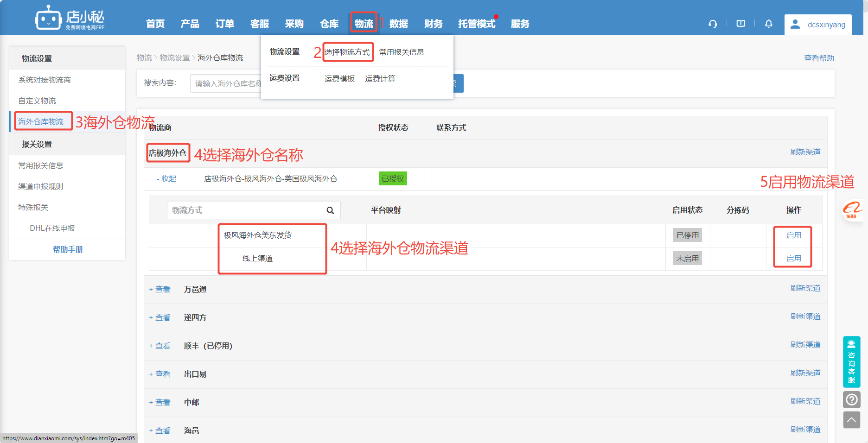
Task: Click the 已停用 status label
Action: click(x=687, y=235)
